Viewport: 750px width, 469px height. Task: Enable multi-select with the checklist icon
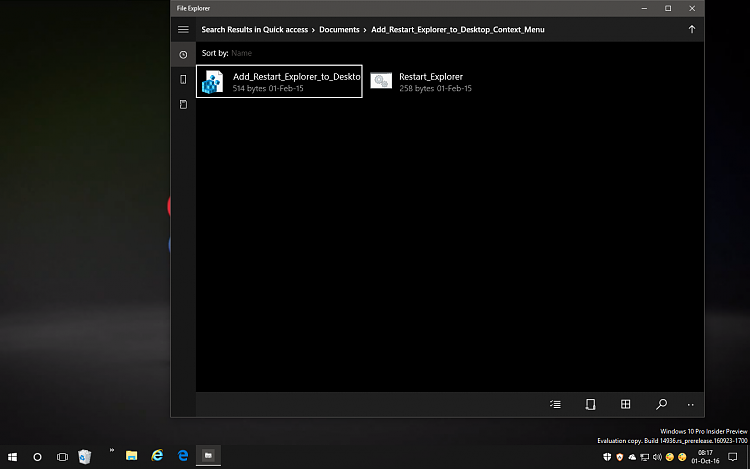pos(555,404)
